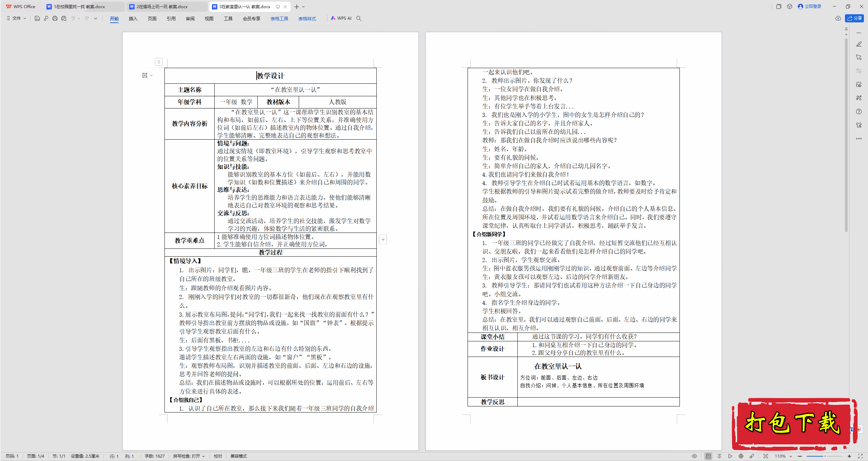Viewport: 868px width, 461px height.
Task: Click the fit page focus icon in status bar
Action: coord(766,456)
